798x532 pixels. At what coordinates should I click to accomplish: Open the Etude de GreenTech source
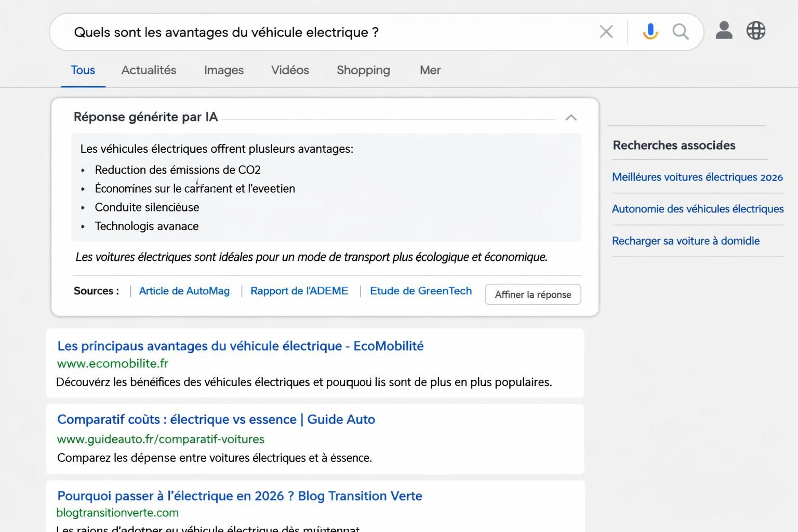(x=421, y=291)
